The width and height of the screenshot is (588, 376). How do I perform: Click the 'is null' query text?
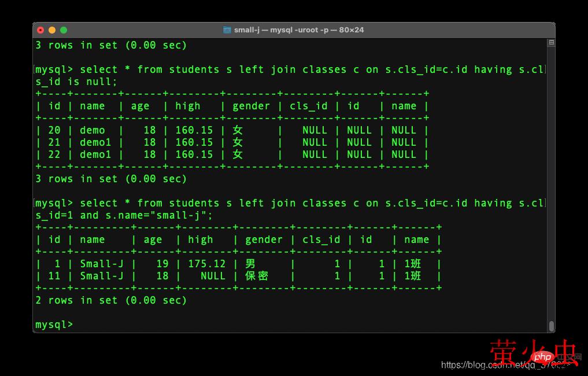[x=93, y=82]
